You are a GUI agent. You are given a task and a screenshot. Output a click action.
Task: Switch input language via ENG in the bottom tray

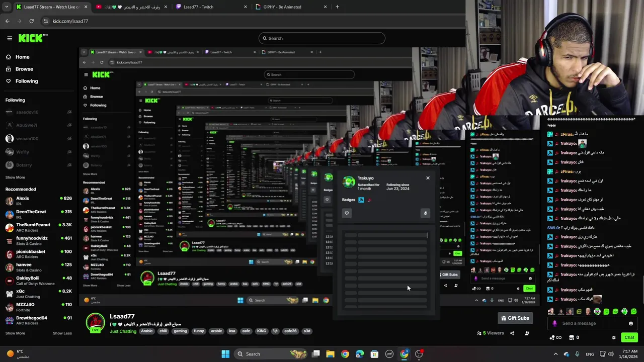pos(590,354)
